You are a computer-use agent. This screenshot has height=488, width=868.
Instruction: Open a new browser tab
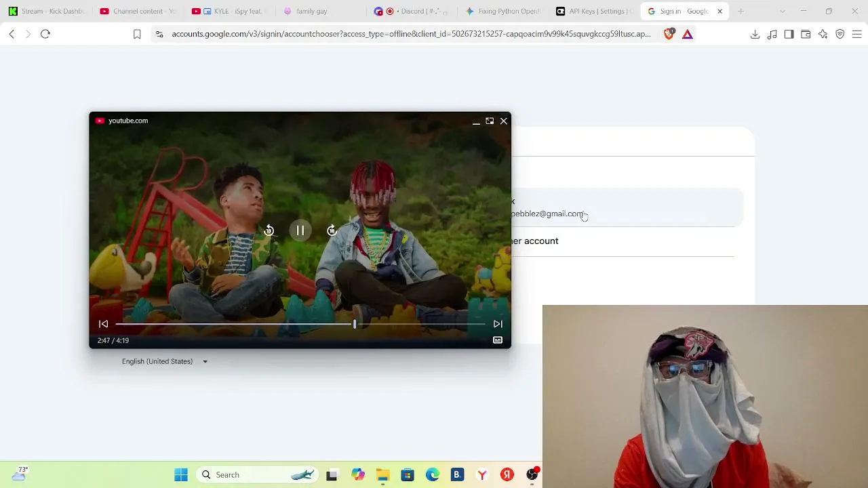pos(741,11)
